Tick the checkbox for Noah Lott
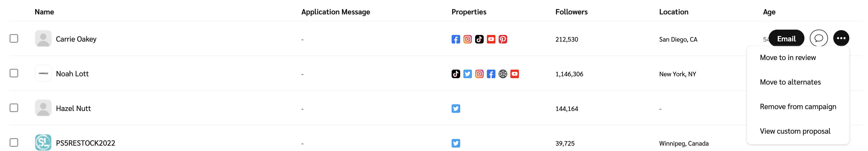Image resolution: width=868 pixels, height=151 pixels. click(x=14, y=73)
